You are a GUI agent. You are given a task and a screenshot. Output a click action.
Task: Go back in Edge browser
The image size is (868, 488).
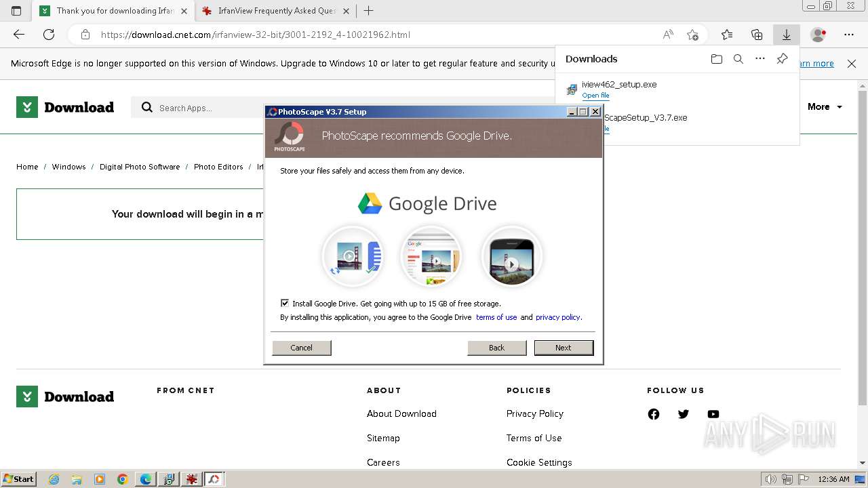click(x=19, y=35)
